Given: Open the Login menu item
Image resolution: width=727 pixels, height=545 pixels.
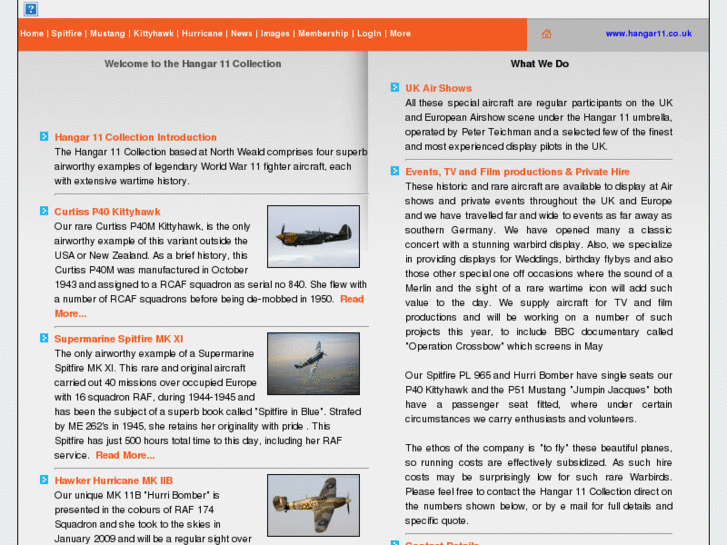Looking at the screenshot, I should click(x=369, y=33).
